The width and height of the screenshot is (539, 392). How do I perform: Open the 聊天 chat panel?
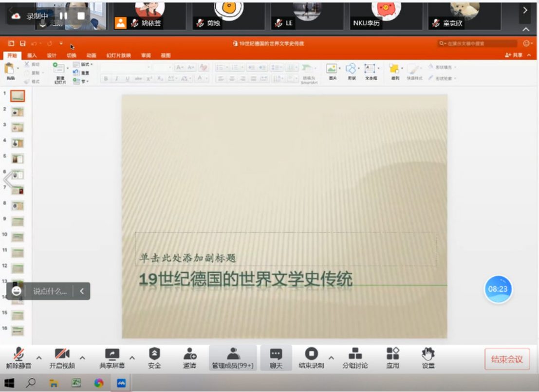tap(276, 358)
